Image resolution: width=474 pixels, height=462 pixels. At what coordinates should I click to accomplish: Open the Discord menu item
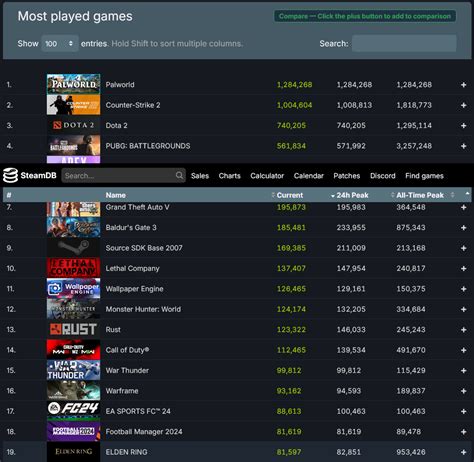click(383, 176)
